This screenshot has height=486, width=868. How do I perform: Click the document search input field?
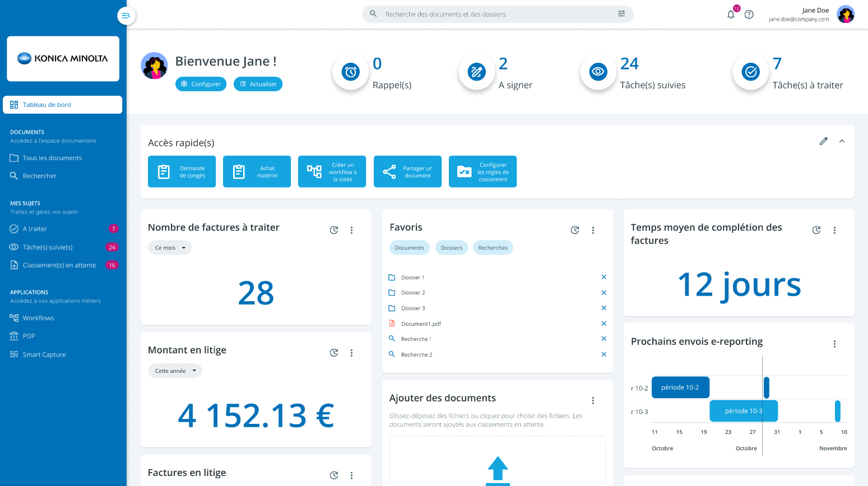(x=493, y=14)
